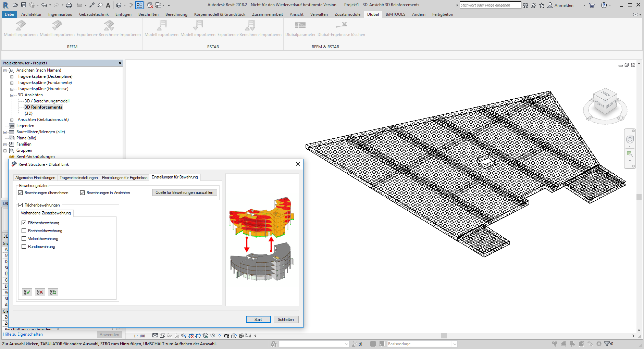The width and height of the screenshot is (644, 349).
Task: Toggle Bewehrungen in Ansichten checkbox
Action: pyautogui.click(x=83, y=193)
